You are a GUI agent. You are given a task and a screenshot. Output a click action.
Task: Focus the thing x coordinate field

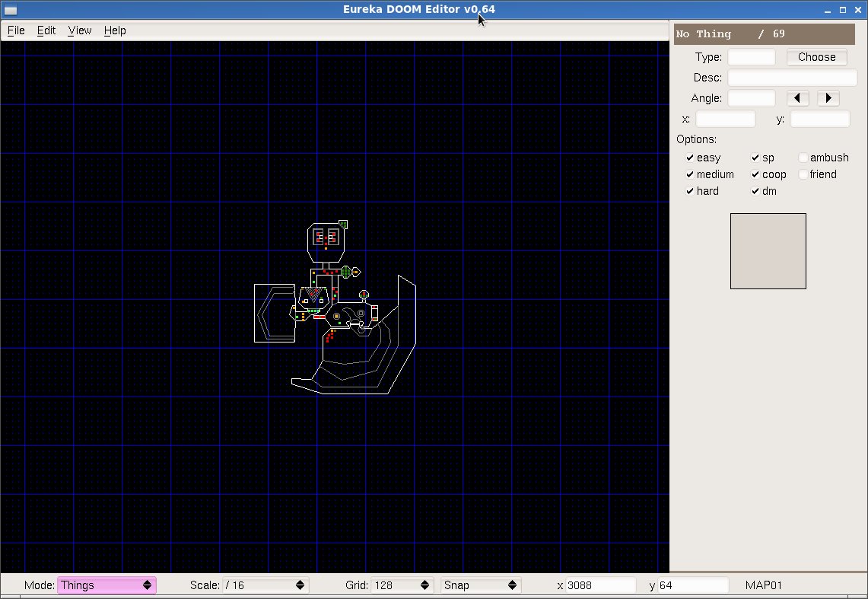(725, 119)
